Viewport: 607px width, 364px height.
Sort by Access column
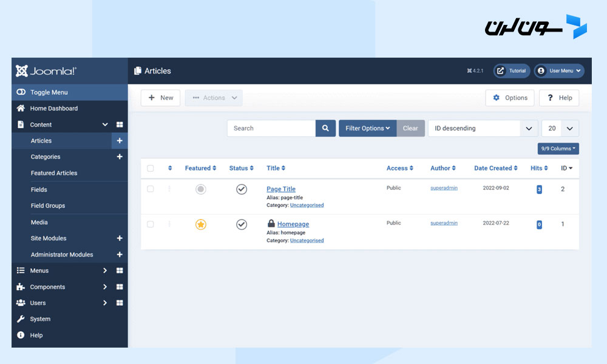(x=400, y=168)
